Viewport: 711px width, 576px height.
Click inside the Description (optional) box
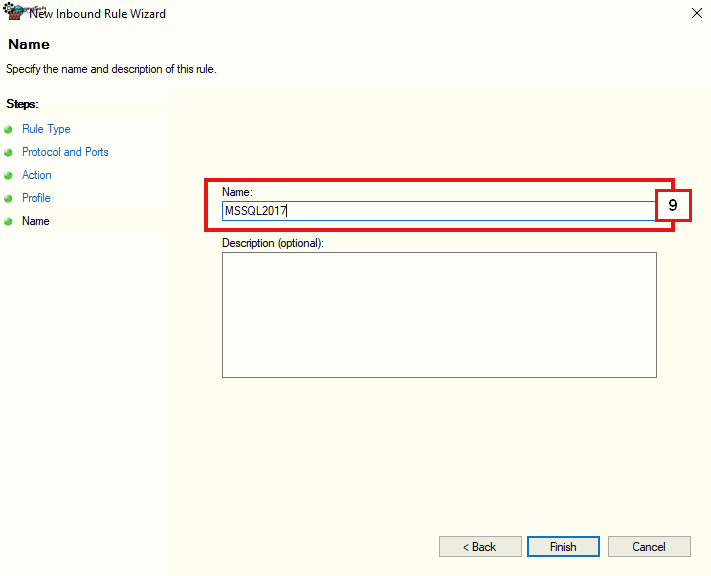coord(439,315)
